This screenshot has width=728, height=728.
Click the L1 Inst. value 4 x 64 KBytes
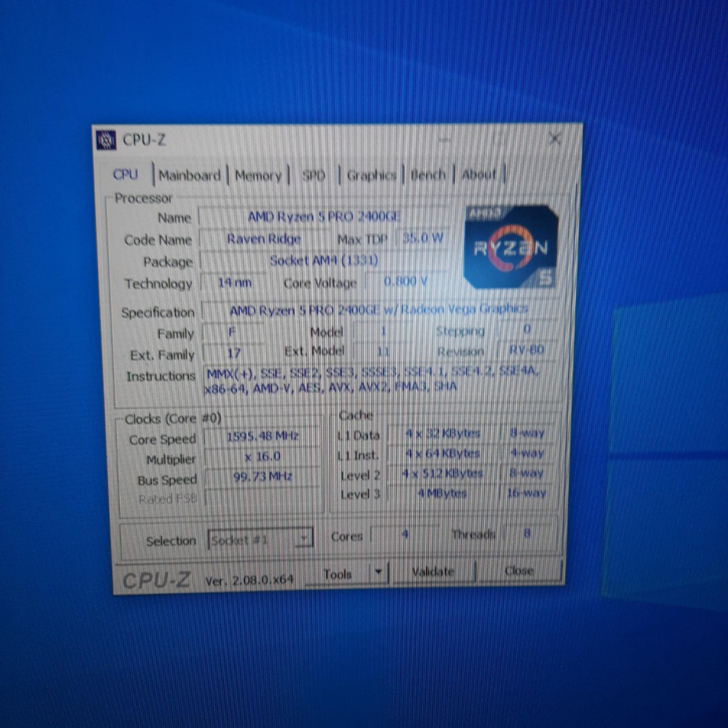[442, 453]
